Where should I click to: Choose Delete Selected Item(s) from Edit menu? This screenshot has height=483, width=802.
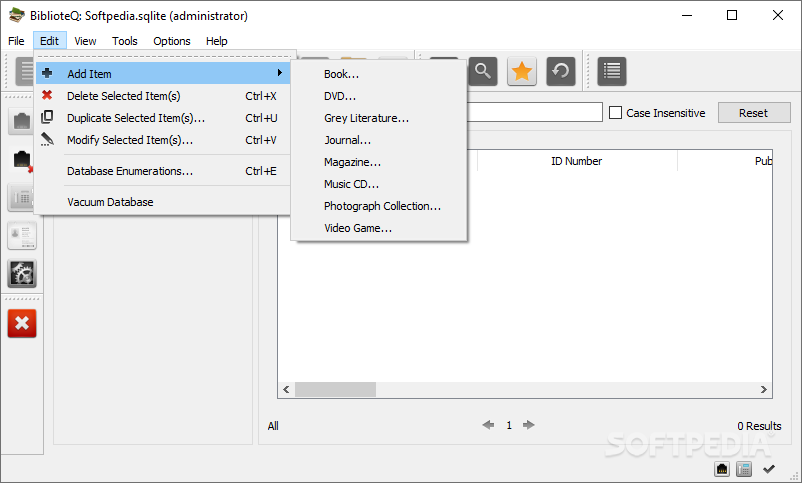click(x=163, y=96)
